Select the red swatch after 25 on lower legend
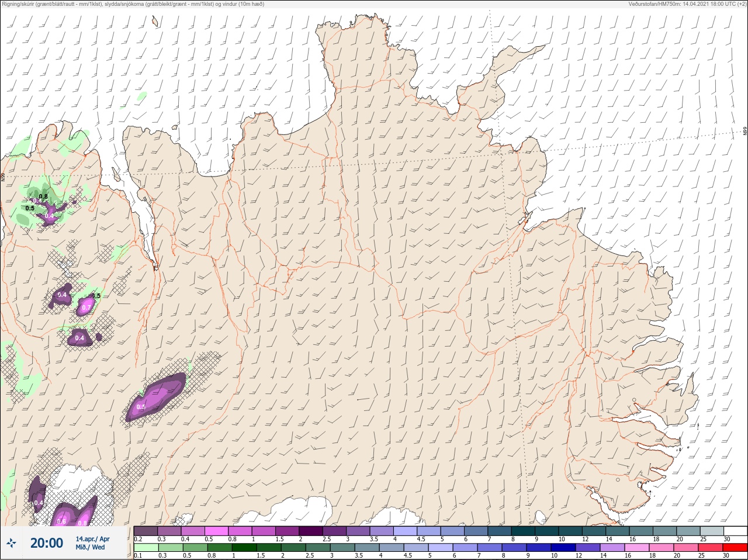This screenshot has height=560, width=748. click(x=735, y=548)
